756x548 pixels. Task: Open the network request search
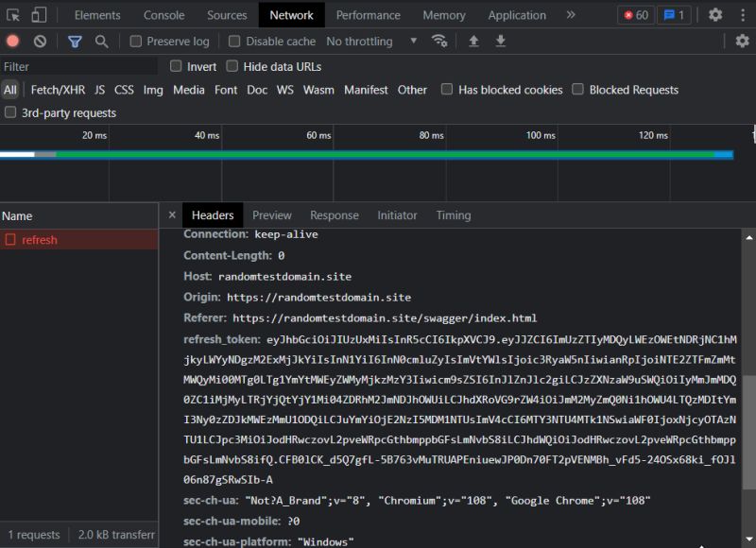point(99,41)
